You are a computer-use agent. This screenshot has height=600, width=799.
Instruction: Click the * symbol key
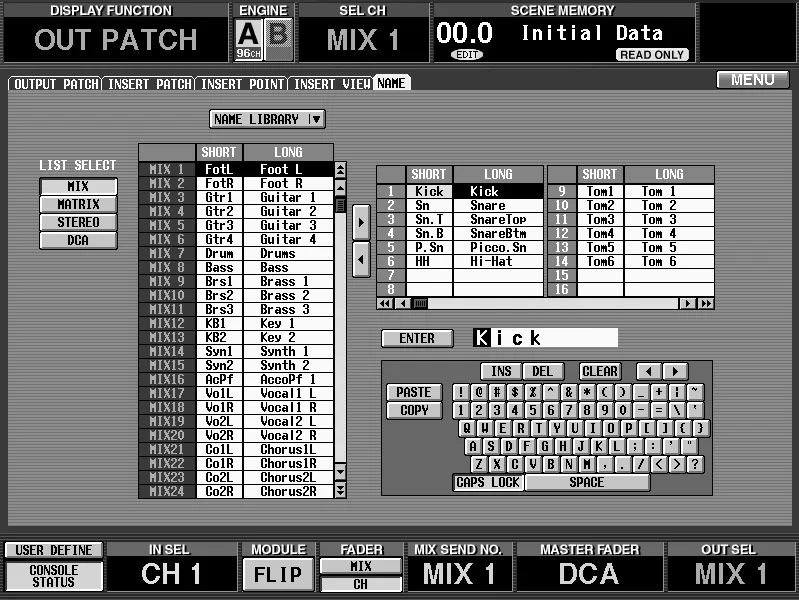coord(587,392)
